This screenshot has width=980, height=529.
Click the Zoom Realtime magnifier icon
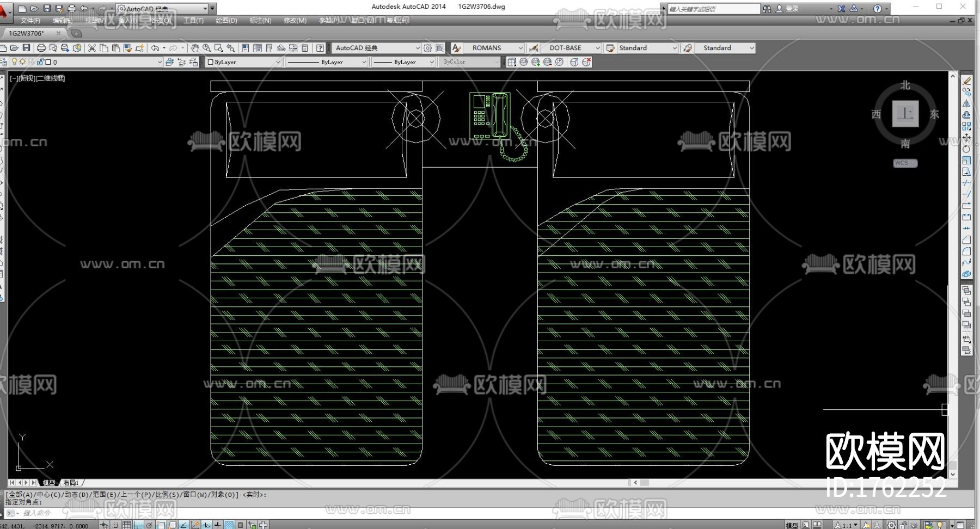click(207, 48)
